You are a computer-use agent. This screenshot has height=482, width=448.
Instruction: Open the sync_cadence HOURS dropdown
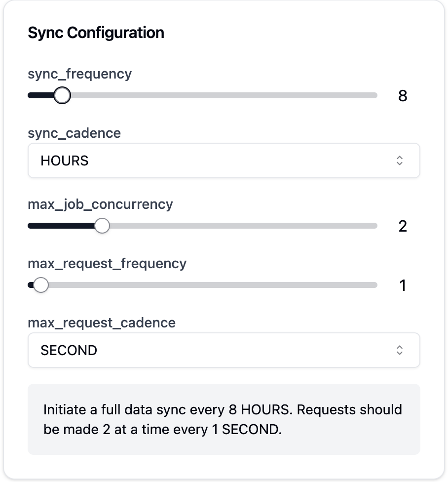(224, 161)
